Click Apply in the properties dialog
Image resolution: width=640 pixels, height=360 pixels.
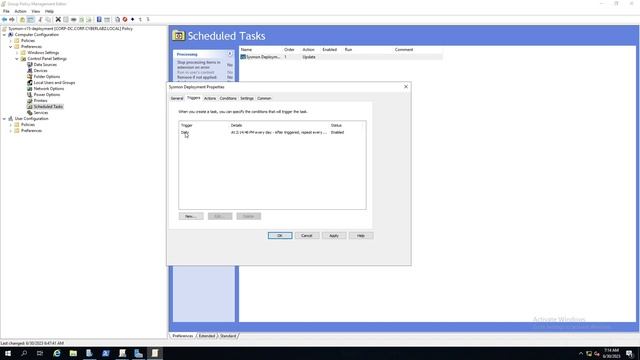point(334,236)
